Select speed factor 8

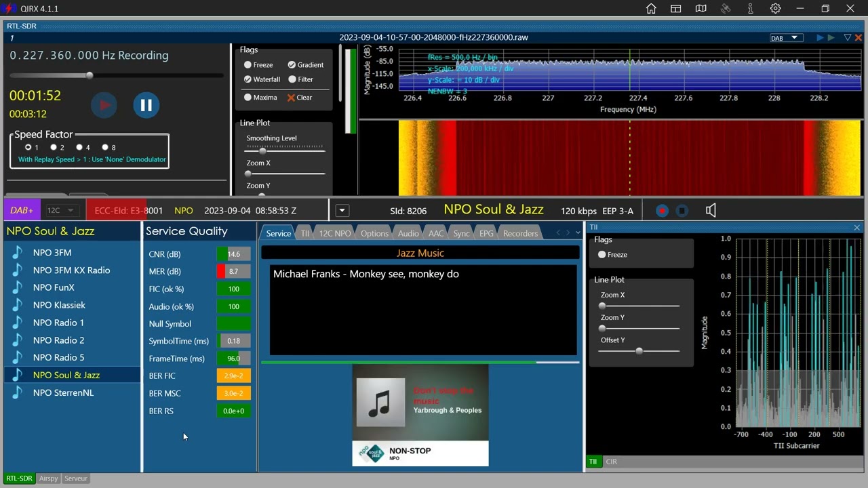coord(105,147)
